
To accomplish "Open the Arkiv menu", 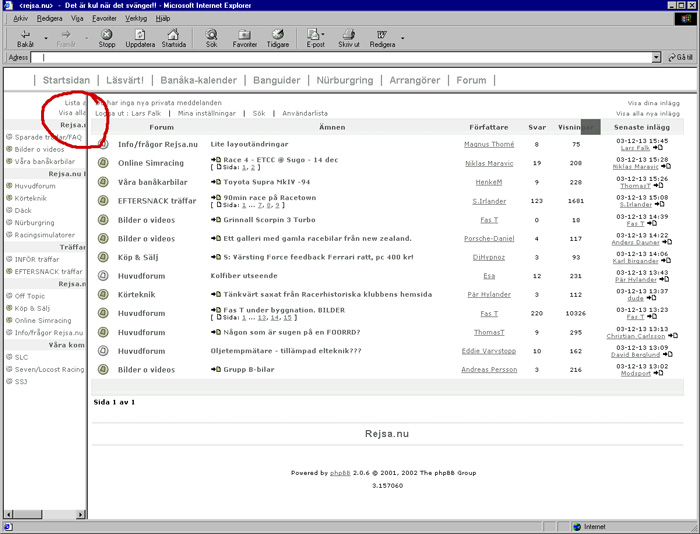I will coord(21,18).
